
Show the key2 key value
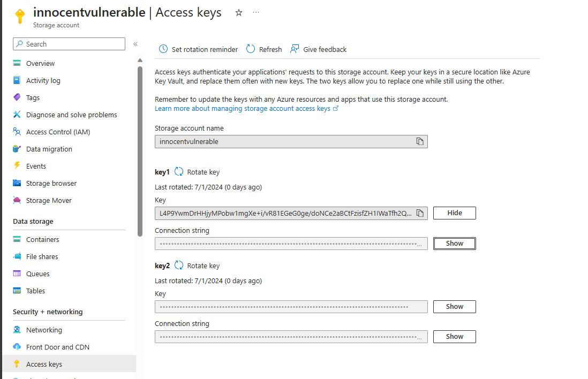pos(454,307)
